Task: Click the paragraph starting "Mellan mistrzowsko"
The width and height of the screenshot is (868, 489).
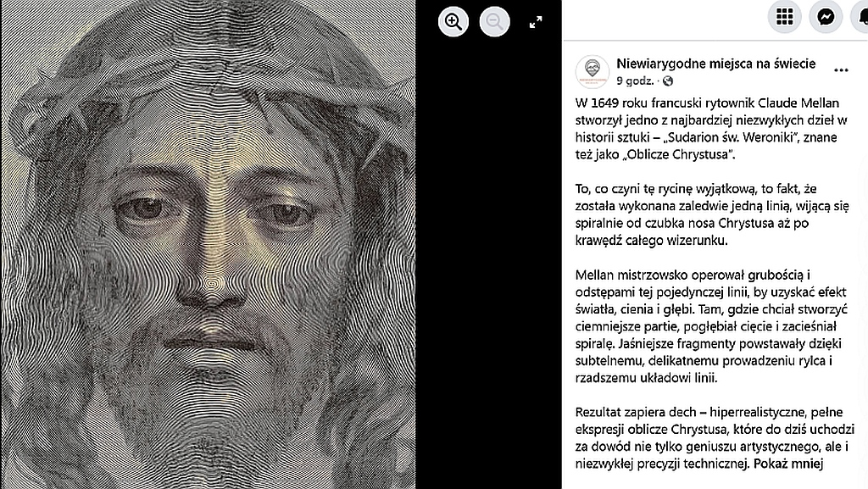Action: (712, 326)
